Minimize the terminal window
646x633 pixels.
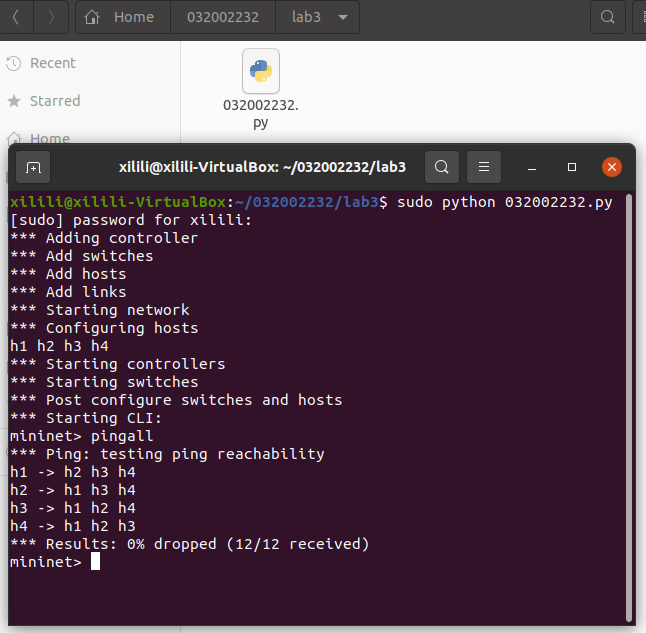point(532,167)
